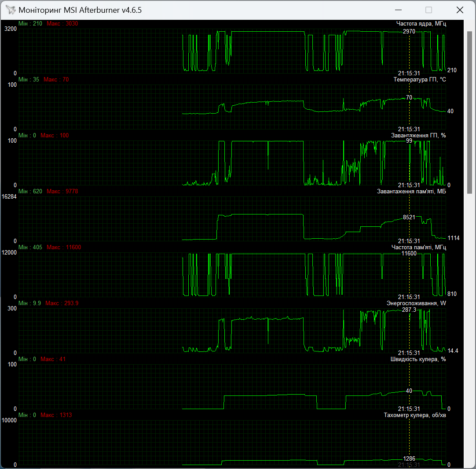The image size is (476, 469).
Task: Click current GPU temperature value 40
Action: [450, 111]
